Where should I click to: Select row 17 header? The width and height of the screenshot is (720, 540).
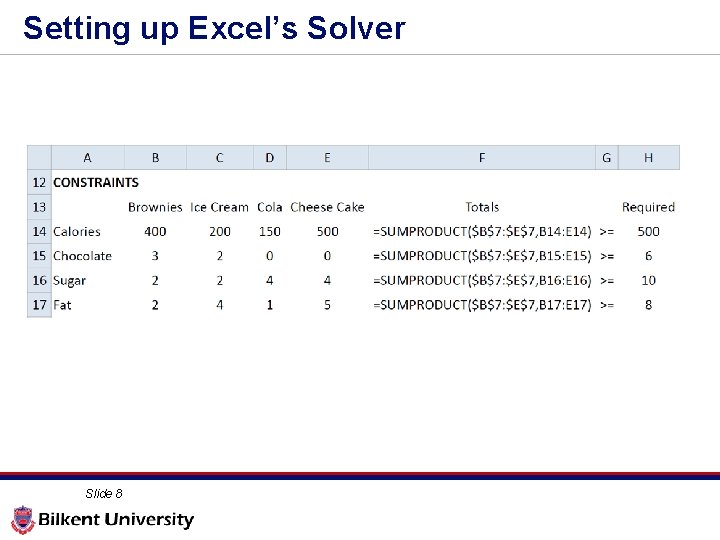coord(39,305)
